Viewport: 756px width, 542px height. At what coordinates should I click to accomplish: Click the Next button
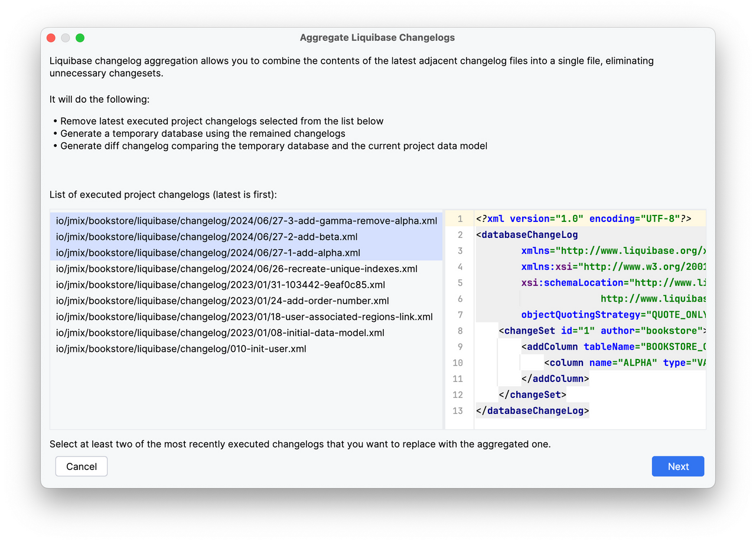(x=677, y=466)
